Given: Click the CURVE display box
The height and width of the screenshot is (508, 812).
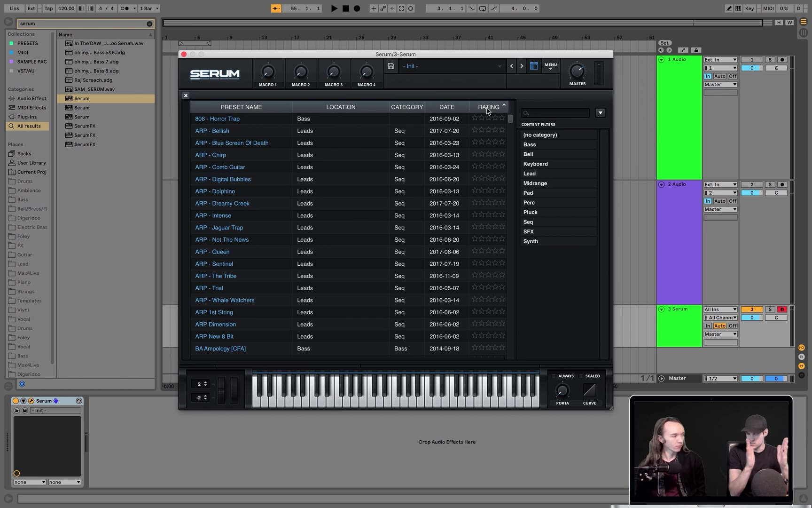Looking at the screenshot, I should (x=589, y=390).
